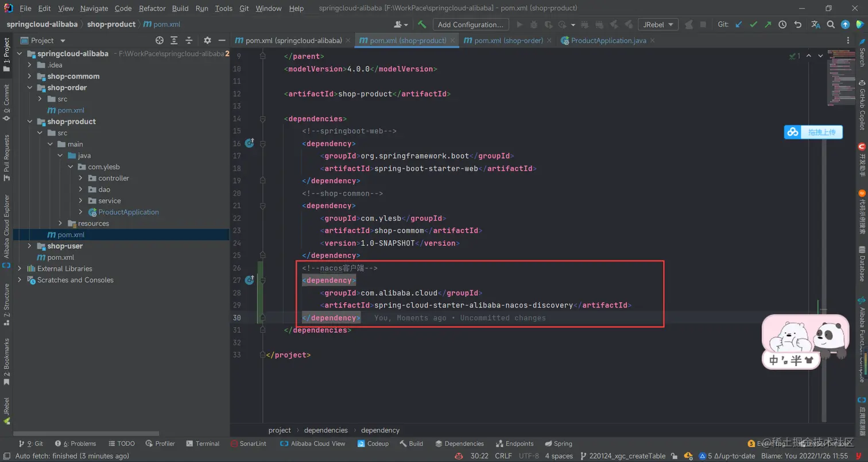868x462 pixels.
Task: Open Git history clock icon
Action: 782,25
